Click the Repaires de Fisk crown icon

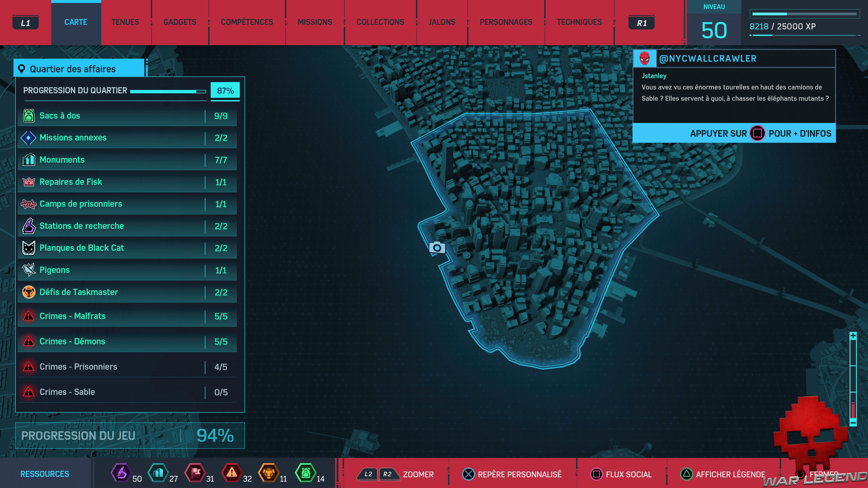point(29,182)
